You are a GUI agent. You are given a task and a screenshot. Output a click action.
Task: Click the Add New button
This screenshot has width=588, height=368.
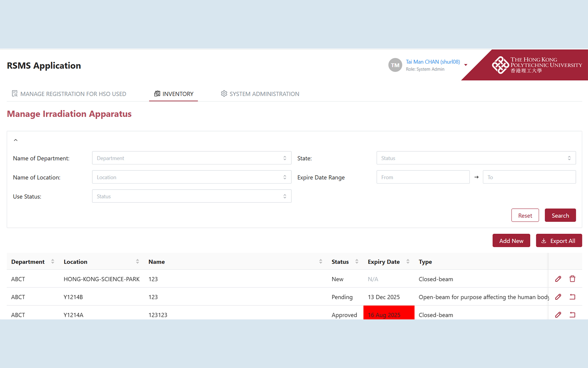point(511,240)
